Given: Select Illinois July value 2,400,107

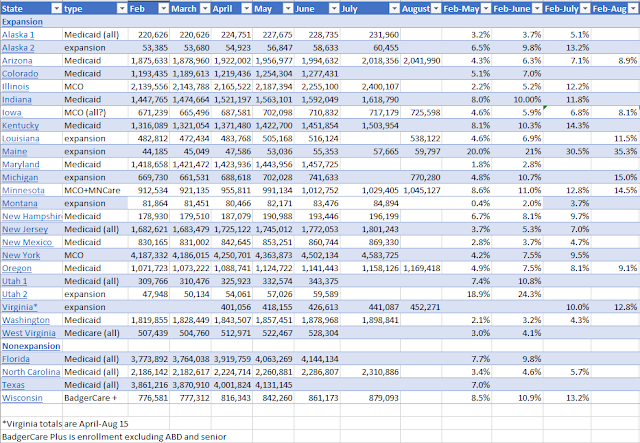Looking at the screenshot, I should tap(370, 87).
